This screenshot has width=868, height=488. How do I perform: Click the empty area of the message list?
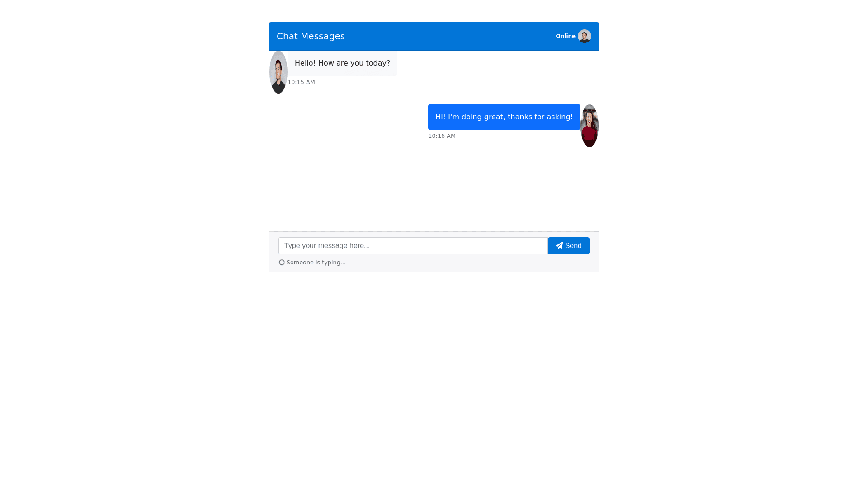tap(434, 190)
